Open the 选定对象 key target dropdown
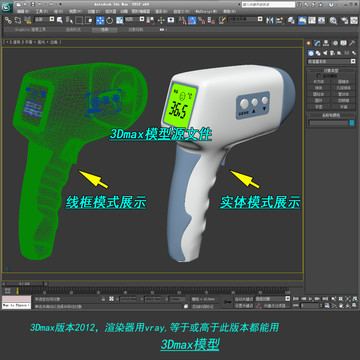The width and height of the screenshot is (360, 360). tap(273, 299)
